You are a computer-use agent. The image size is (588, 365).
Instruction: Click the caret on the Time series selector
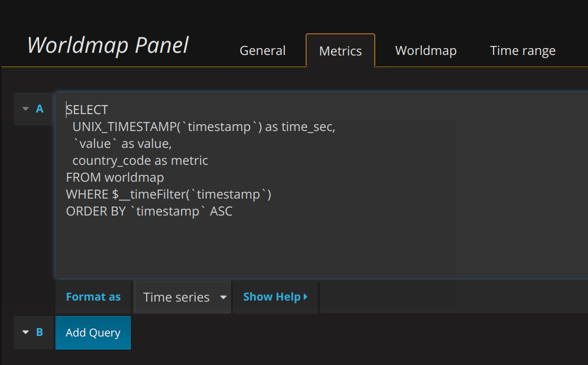(223, 297)
